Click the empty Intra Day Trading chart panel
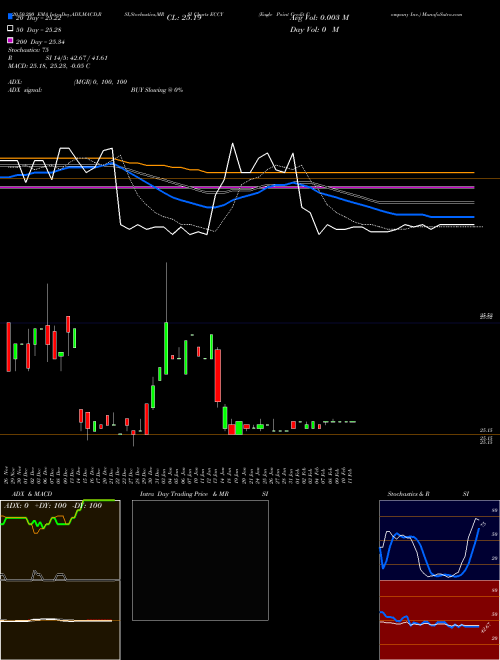This screenshot has width=500, height=660. pos(200,560)
